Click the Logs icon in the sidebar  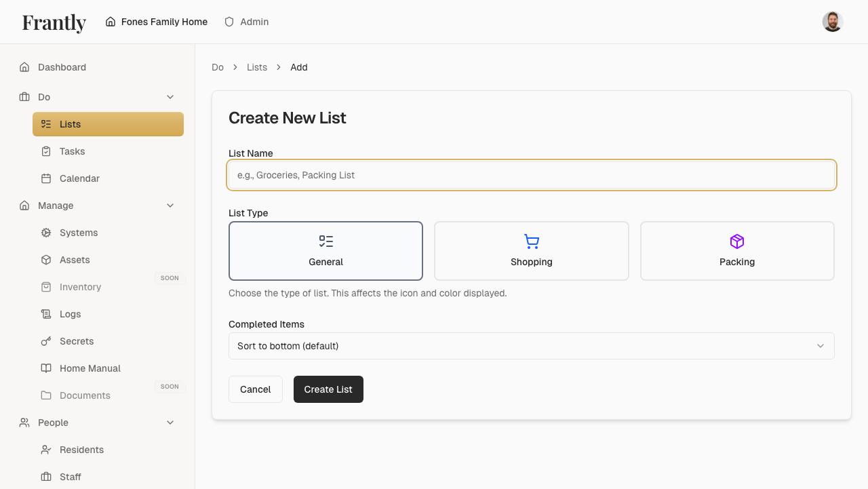tap(46, 314)
